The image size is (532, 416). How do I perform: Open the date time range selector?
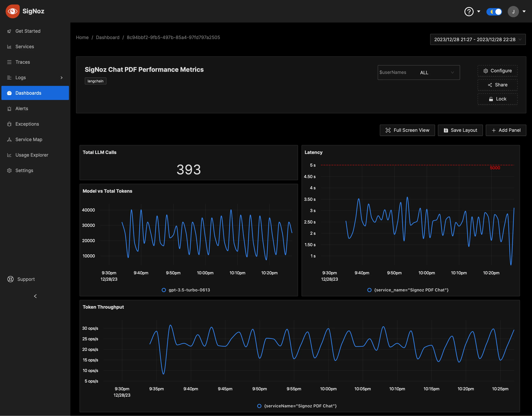pos(478,39)
